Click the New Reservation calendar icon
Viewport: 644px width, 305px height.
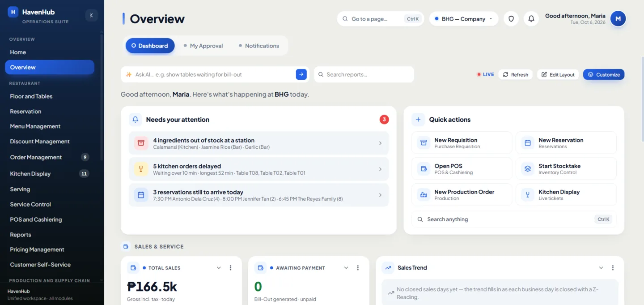pos(527,143)
